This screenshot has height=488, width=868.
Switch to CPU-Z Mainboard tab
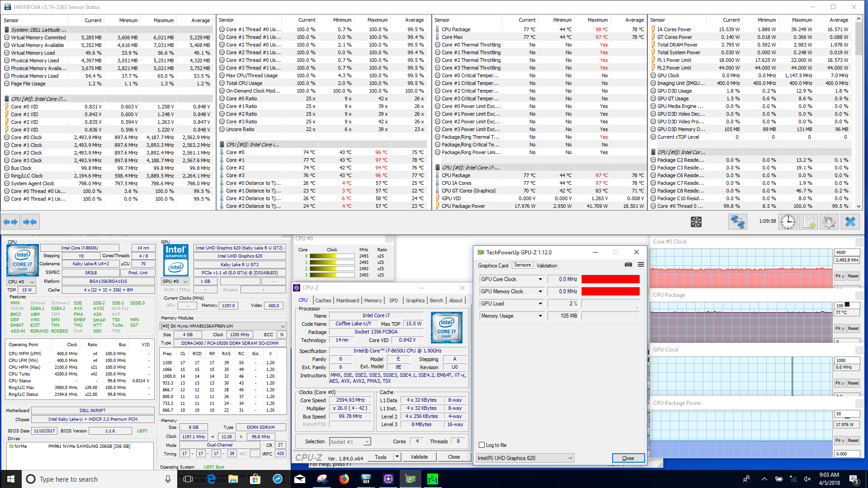pyautogui.click(x=347, y=300)
